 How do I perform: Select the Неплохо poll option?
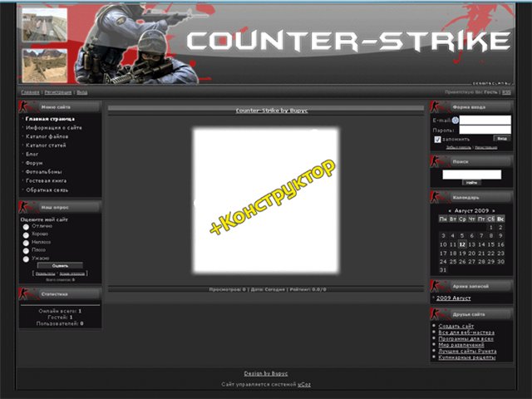[26, 243]
